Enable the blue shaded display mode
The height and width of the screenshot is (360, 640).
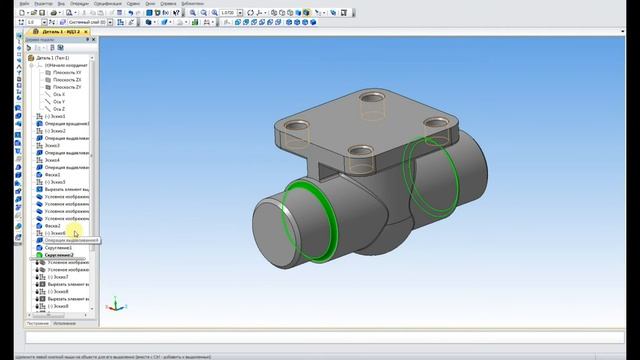298,13
